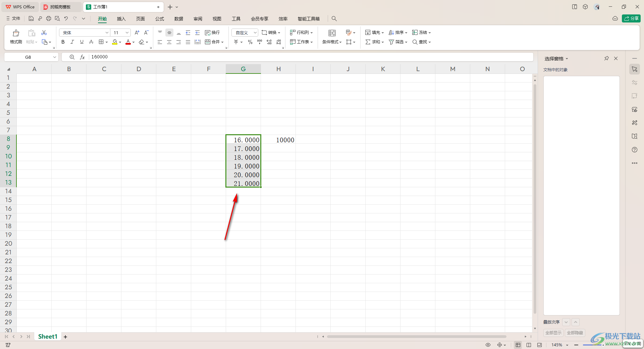This screenshot has height=349, width=644.
Task: Click the increase decimal places icon
Action: click(269, 42)
